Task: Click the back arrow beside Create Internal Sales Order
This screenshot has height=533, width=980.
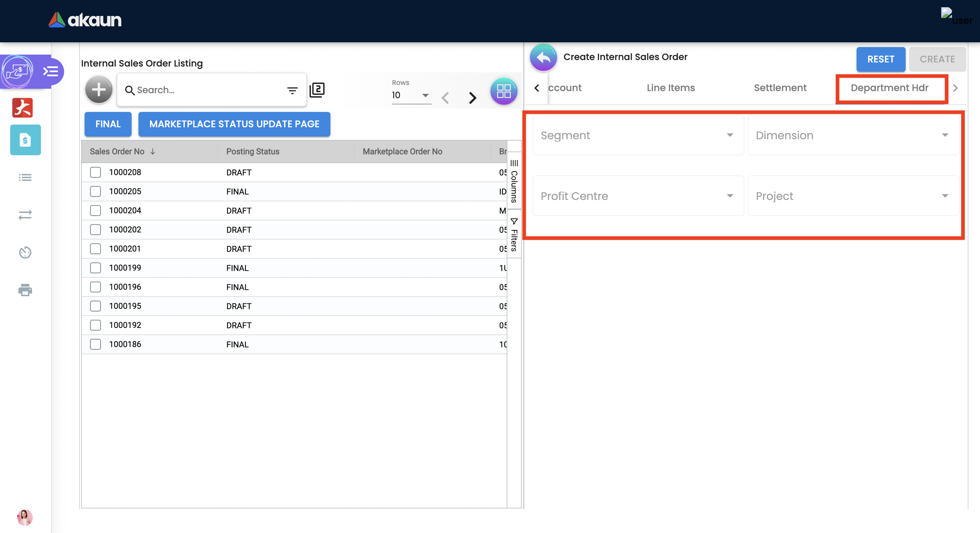Action: coord(543,58)
